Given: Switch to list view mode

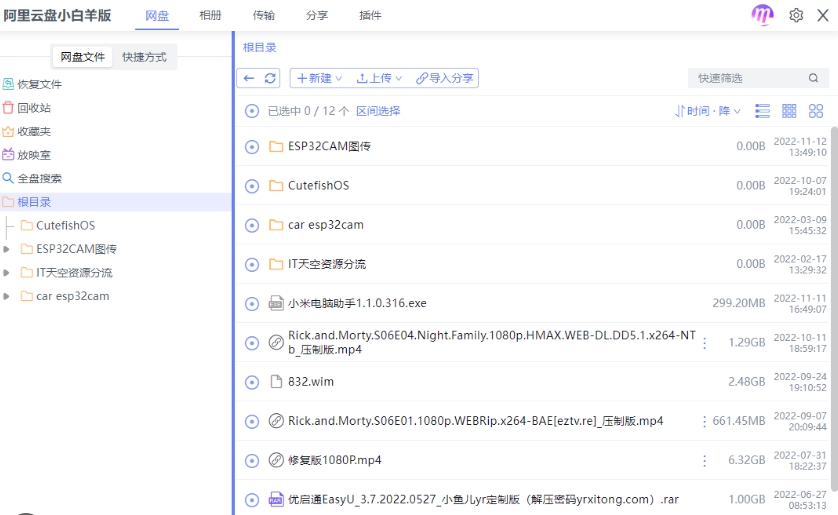Looking at the screenshot, I should [x=762, y=111].
